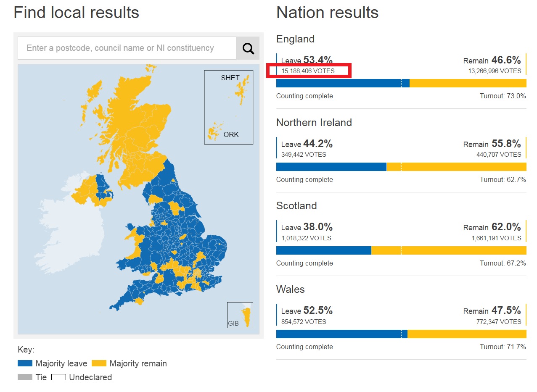Click England's highlighted 15,188,406 votes figure
The height and width of the screenshot is (392, 537).
(308, 71)
